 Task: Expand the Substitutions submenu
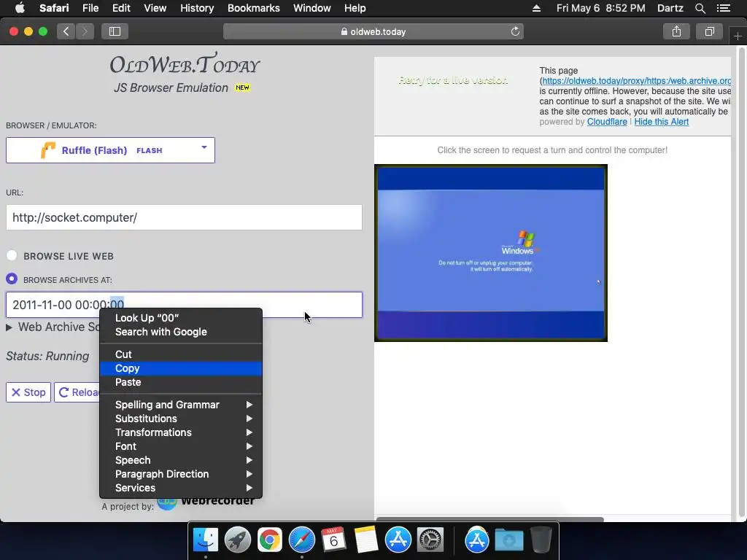coord(181,419)
